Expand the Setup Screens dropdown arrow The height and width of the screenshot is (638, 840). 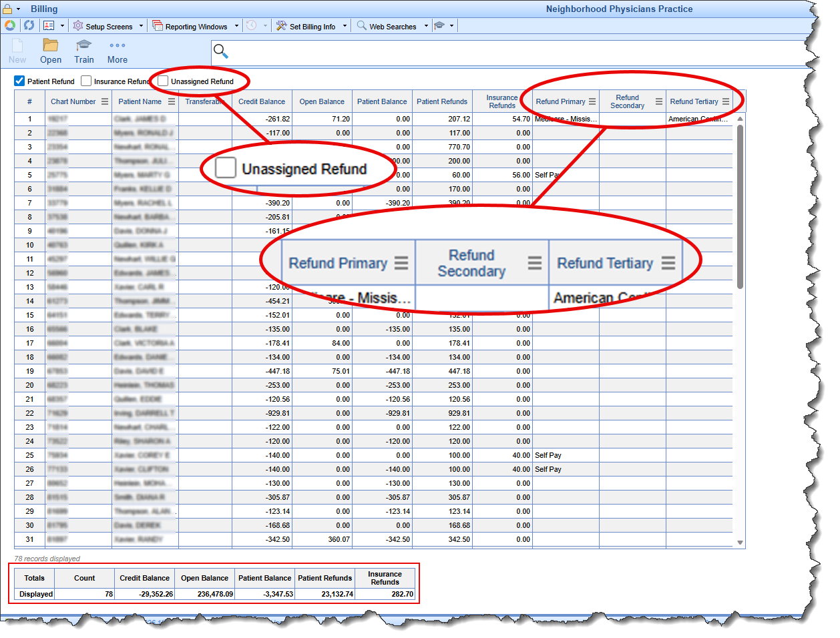point(141,26)
